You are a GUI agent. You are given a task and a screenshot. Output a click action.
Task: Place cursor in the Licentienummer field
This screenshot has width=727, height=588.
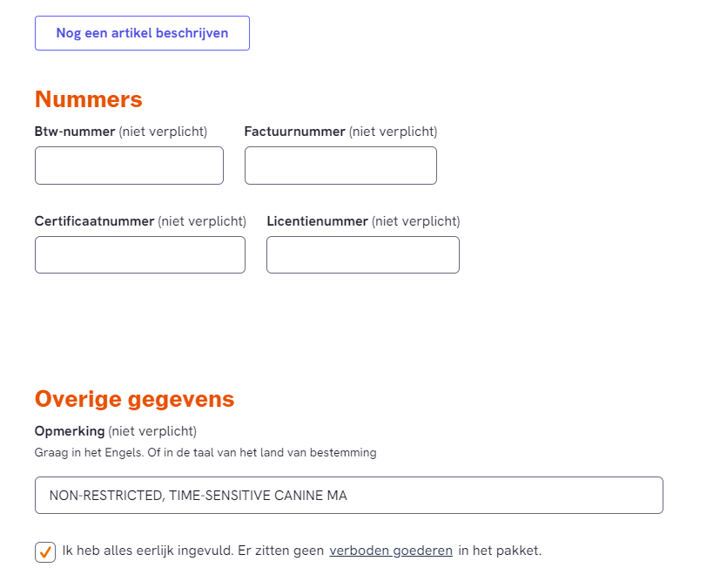pos(362,254)
